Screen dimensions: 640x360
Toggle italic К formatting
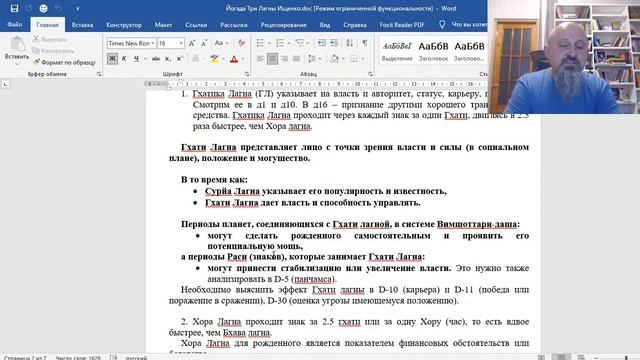point(124,59)
